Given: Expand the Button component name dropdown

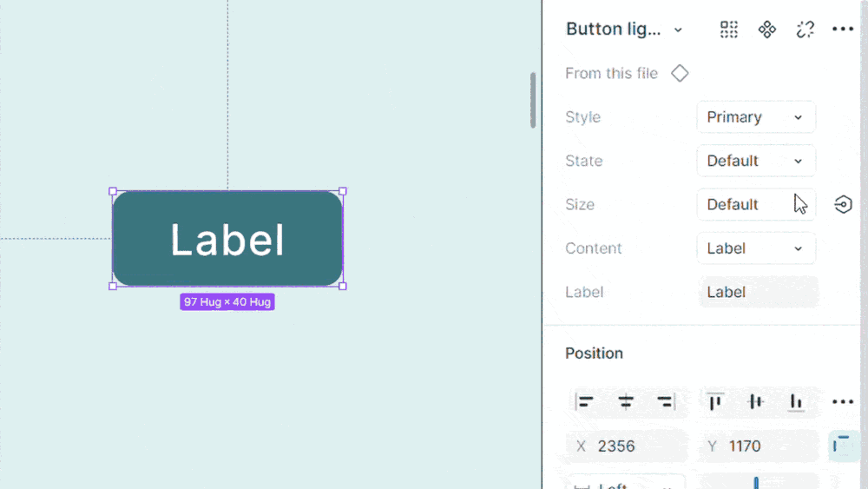Looking at the screenshot, I should (x=678, y=30).
